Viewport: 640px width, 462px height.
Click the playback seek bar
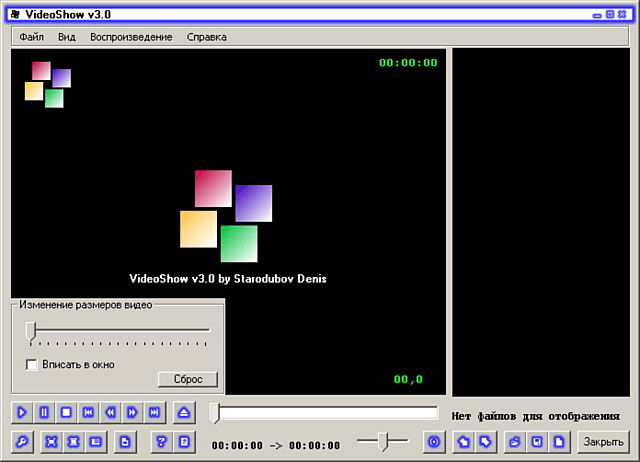tap(325, 412)
